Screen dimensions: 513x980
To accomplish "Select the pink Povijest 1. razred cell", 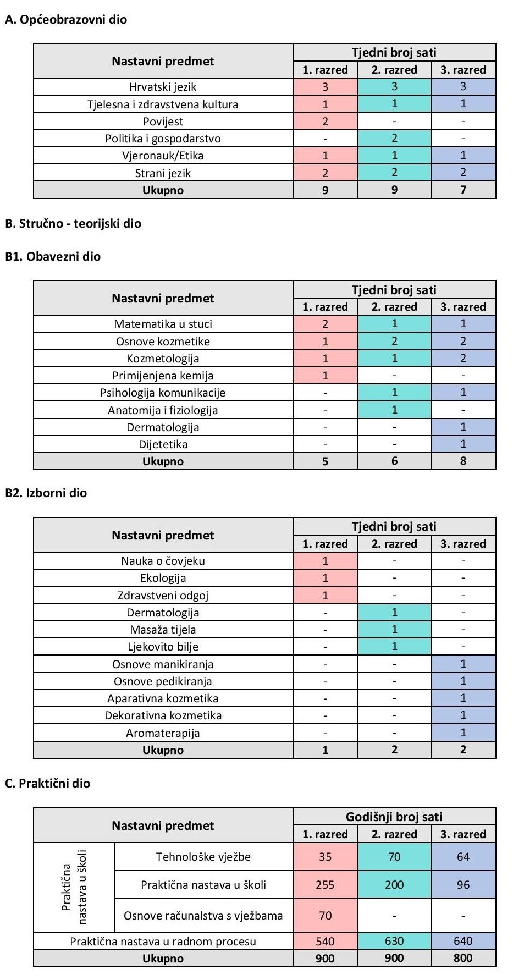I will click(x=325, y=122).
